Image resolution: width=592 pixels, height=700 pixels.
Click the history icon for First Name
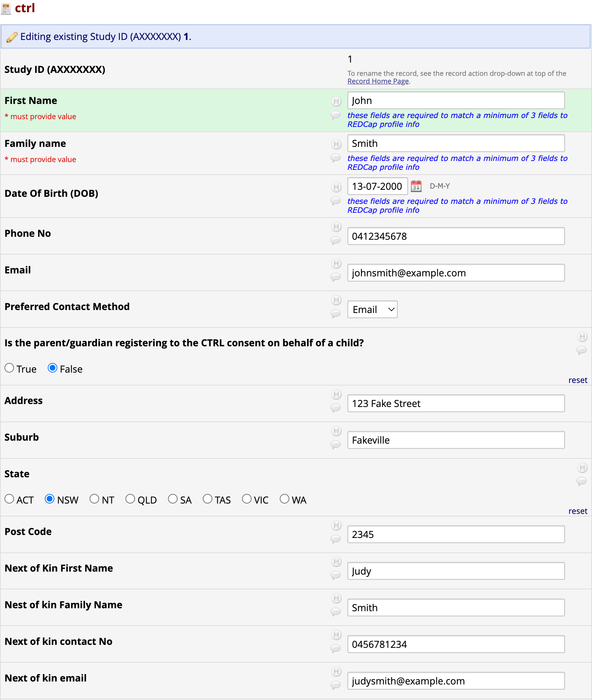336,101
